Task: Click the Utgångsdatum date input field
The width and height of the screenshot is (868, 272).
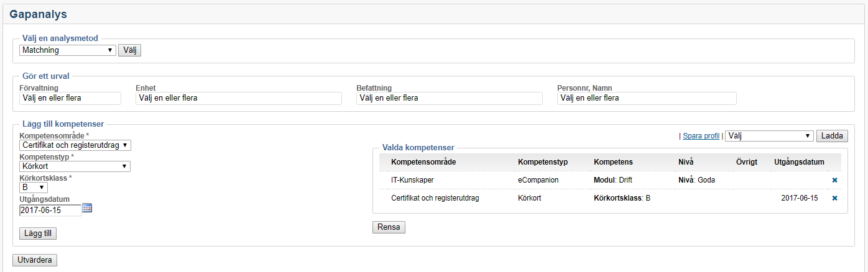Action: pos(50,210)
